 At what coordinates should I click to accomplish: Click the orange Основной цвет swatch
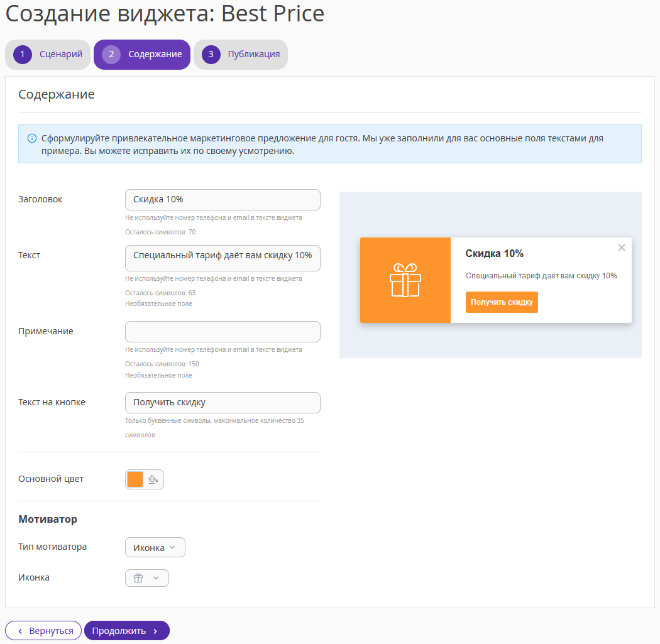135,479
